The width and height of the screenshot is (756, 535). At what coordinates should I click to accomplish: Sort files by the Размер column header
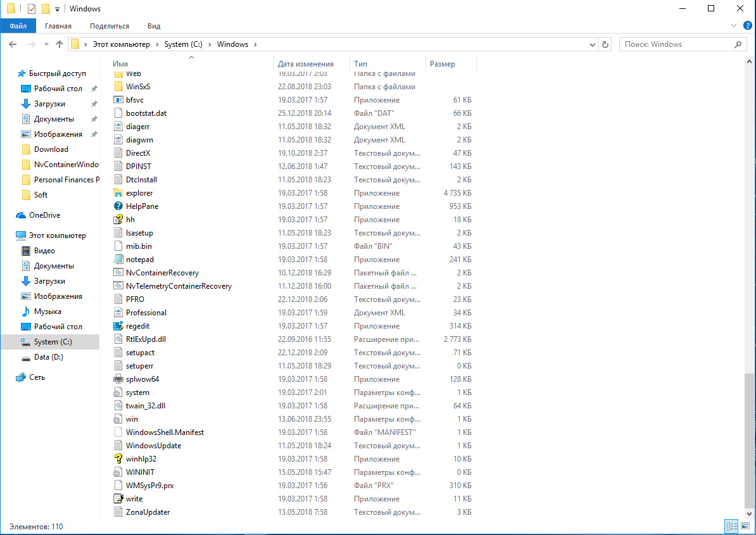click(443, 64)
